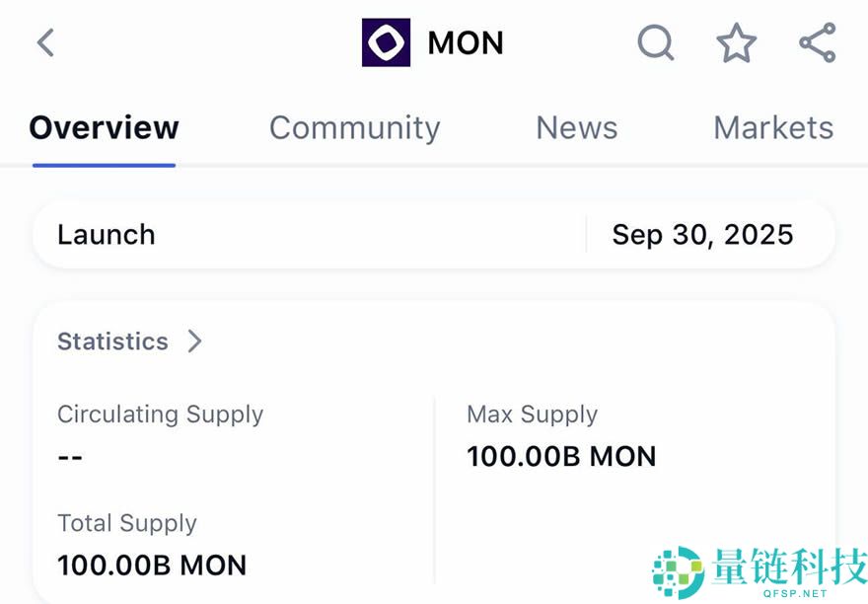868x604 pixels.
Task: Click the Launch date Sep 30, 2025
Action: pyautogui.click(x=703, y=235)
